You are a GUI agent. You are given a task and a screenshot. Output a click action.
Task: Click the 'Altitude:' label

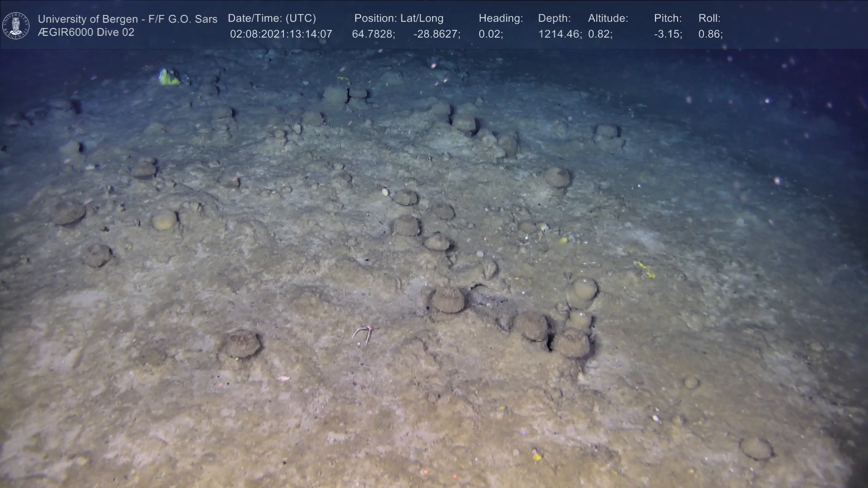click(x=608, y=19)
